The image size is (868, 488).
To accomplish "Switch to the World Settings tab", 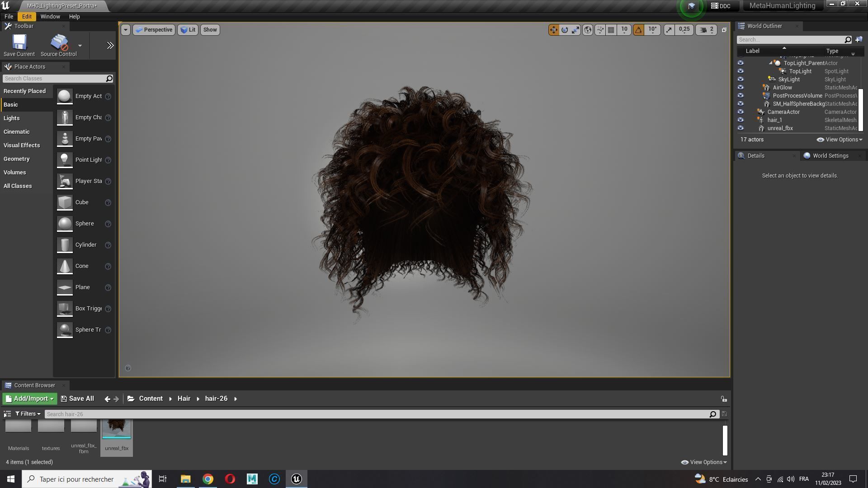I will click(830, 156).
